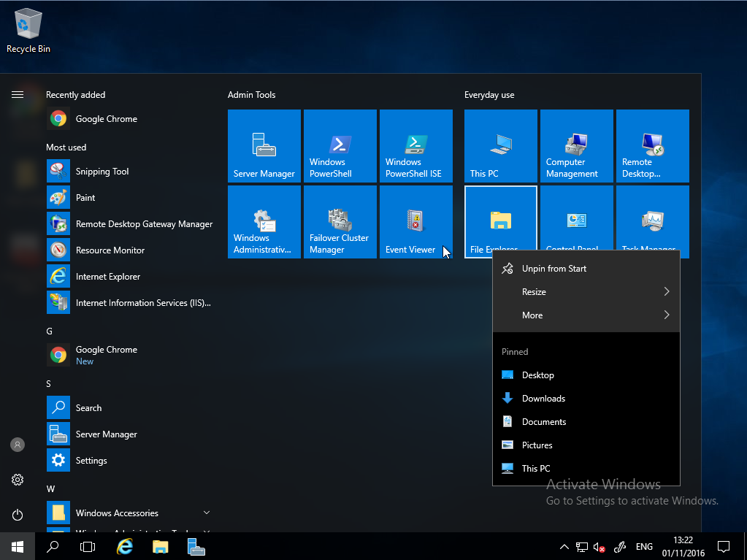The width and height of the screenshot is (747, 560).
Task: Open Computer Management tile
Action: click(576, 146)
